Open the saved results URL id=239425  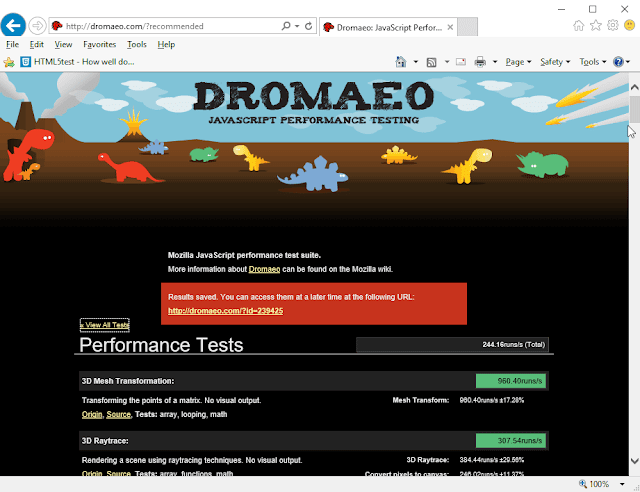(x=225, y=311)
